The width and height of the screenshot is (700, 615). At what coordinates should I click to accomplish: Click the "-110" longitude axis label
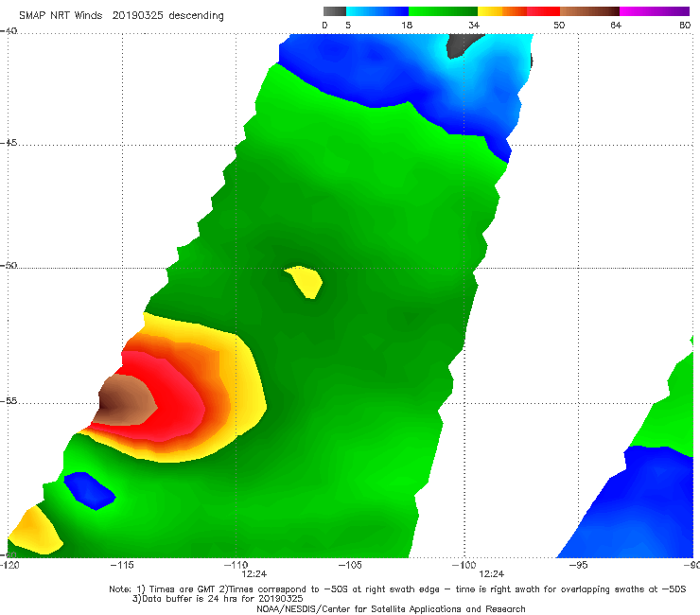point(236,565)
